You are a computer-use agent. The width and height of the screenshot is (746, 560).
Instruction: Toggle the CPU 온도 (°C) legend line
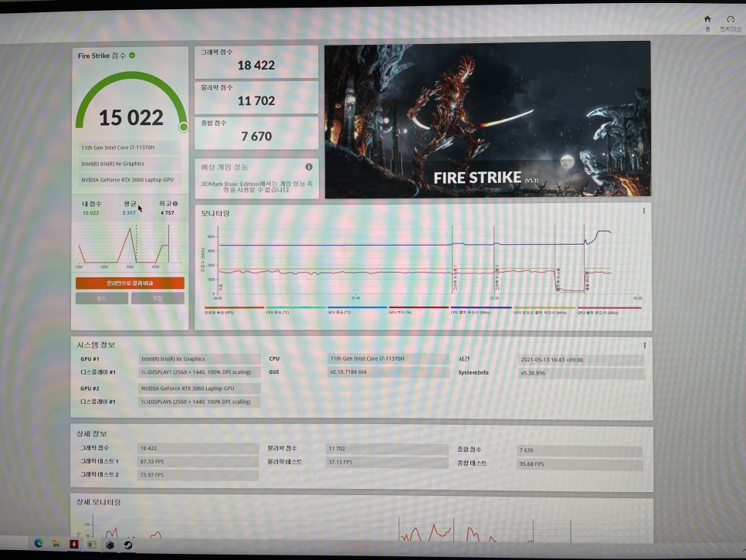pos(295,311)
